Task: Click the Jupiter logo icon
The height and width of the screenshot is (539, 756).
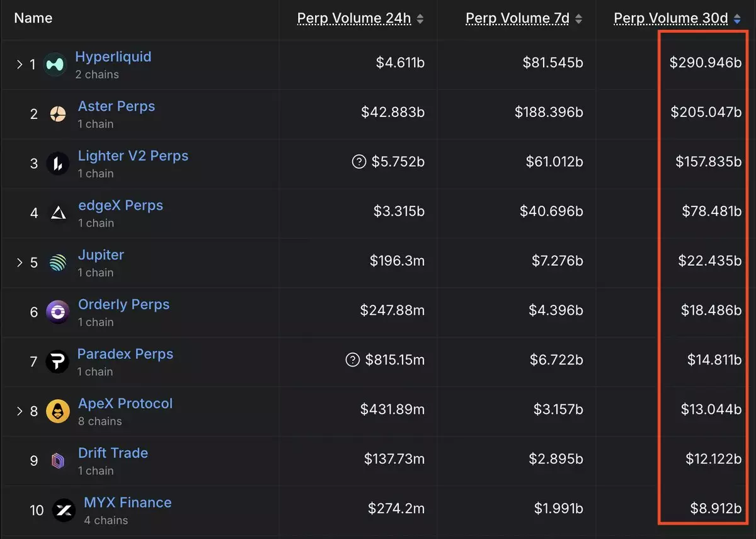Action: 58,263
